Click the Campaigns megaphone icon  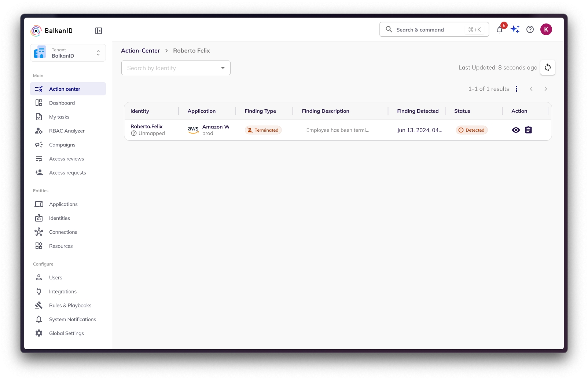(39, 145)
